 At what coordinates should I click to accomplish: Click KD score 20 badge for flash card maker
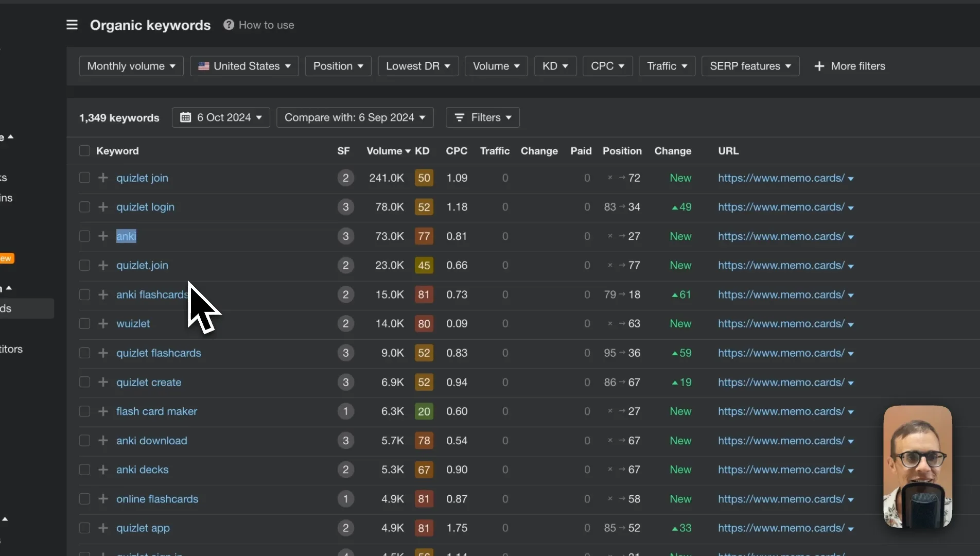pos(424,411)
